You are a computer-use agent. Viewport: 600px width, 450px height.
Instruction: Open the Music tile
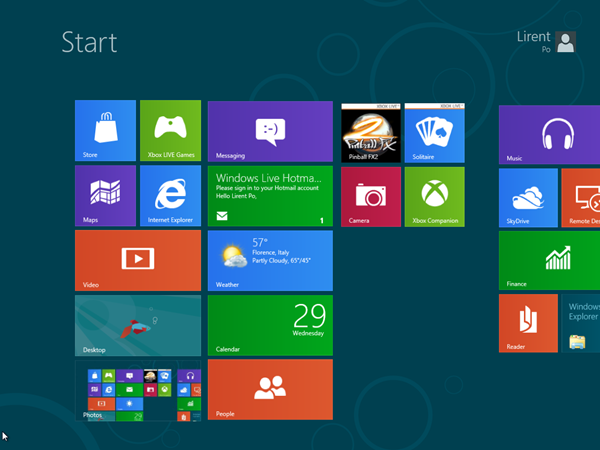click(x=549, y=135)
